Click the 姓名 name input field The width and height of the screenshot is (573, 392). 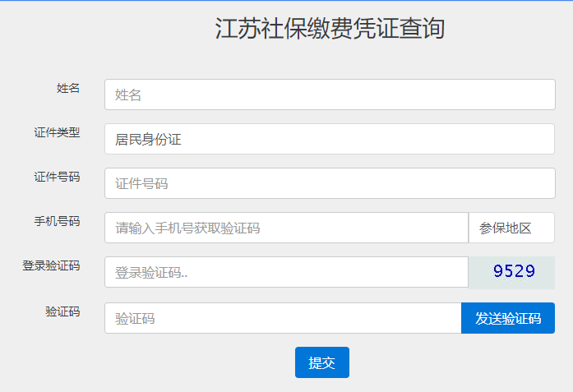point(330,95)
